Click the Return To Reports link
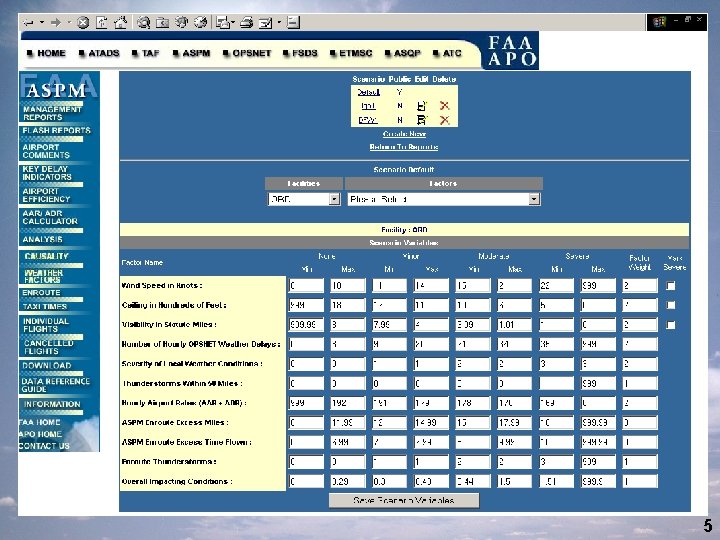The image size is (720, 540). click(404, 147)
